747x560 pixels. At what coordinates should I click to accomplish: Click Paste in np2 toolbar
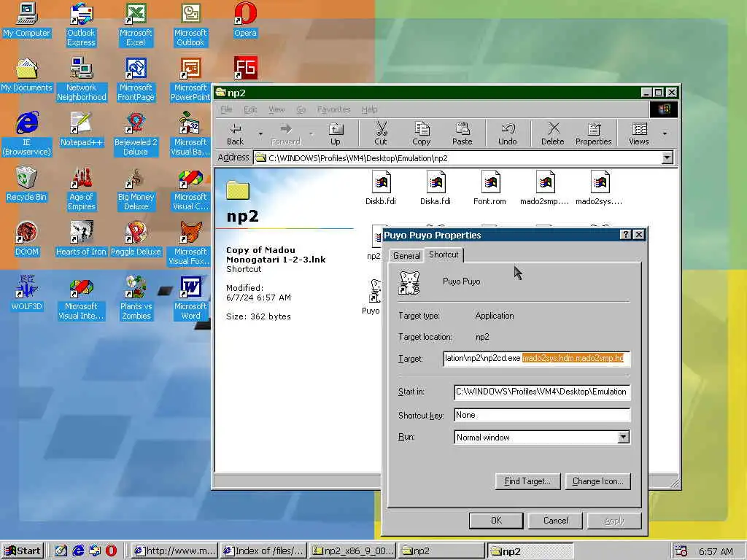click(462, 134)
